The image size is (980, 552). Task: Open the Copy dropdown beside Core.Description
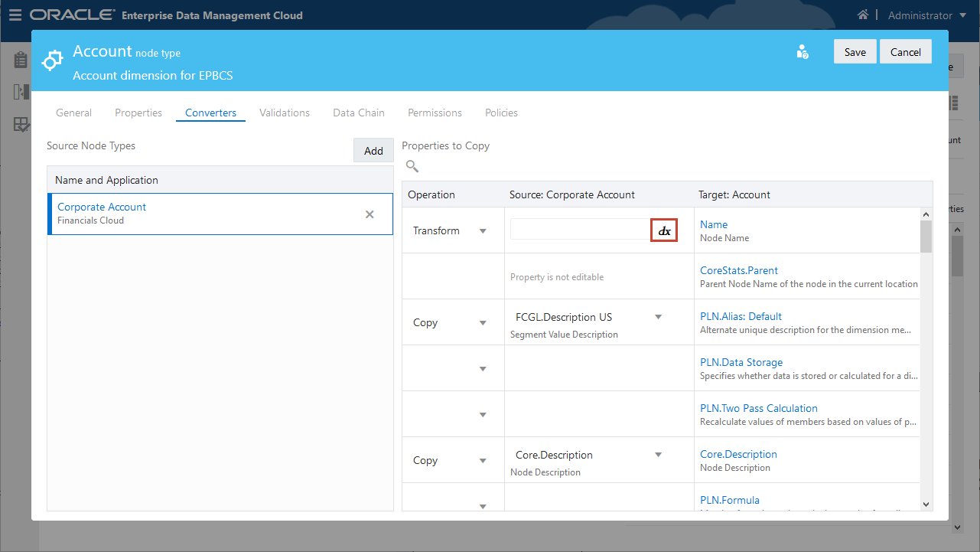[483, 460]
